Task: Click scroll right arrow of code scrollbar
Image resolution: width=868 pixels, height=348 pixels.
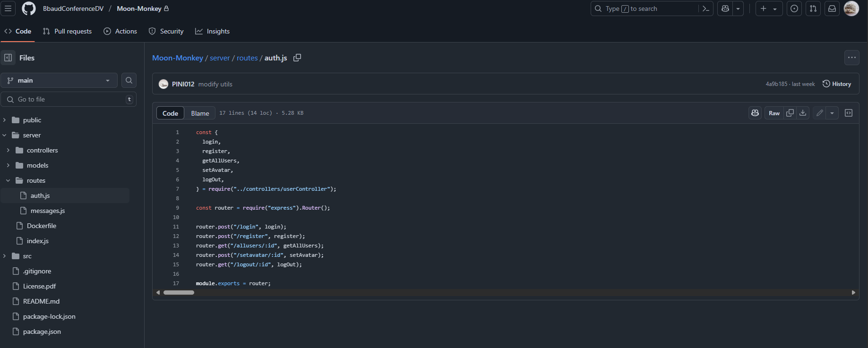Action: (x=853, y=292)
